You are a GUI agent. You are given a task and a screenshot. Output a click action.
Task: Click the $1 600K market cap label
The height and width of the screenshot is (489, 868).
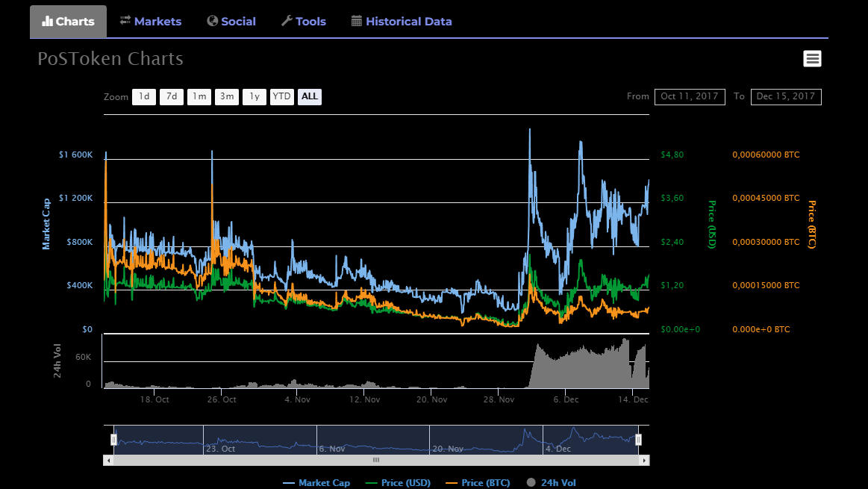[76, 155]
